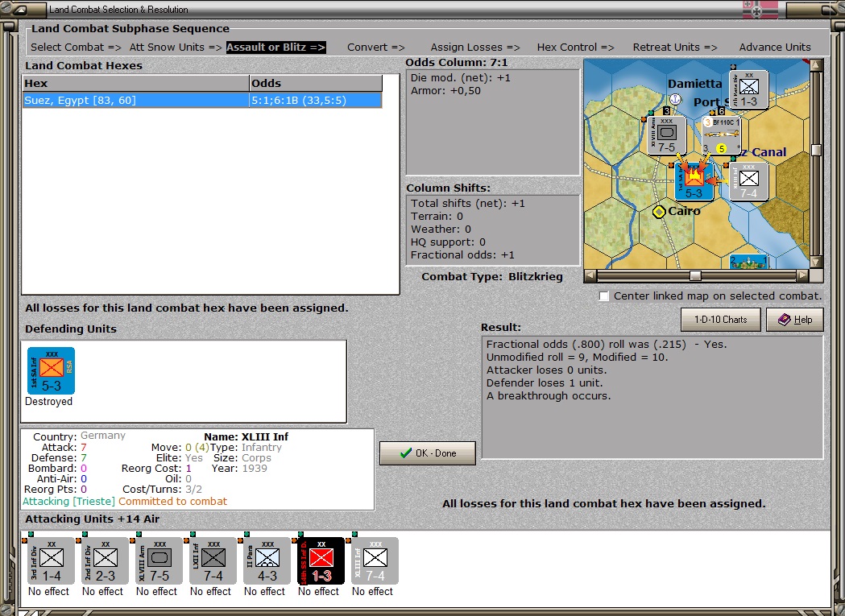Select the LXII Inf 7-4 attacking unit
This screenshot has width=845, height=616.
pos(213,560)
